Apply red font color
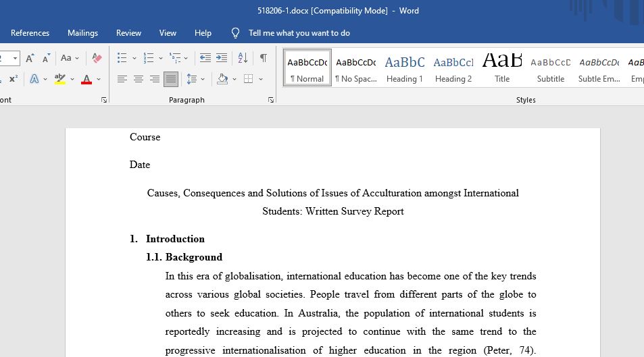Screen dimensions: 644x357 pyautogui.click(x=86, y=79)
